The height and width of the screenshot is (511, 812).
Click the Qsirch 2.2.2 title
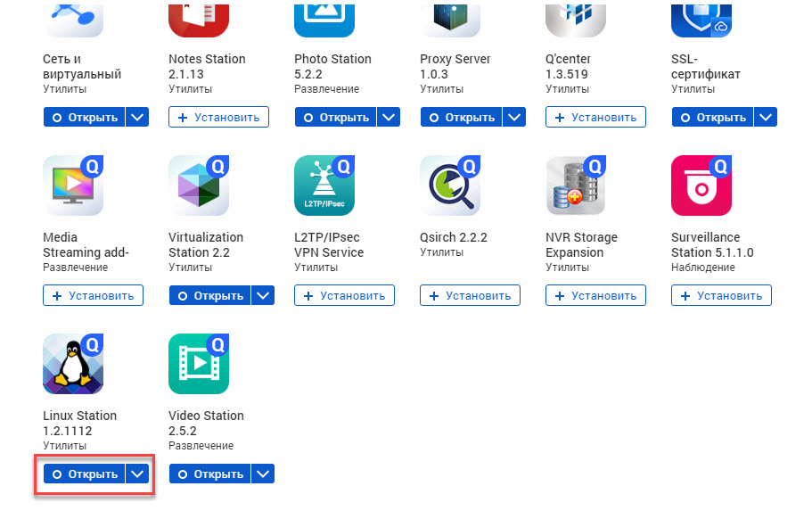[x=454, y=237]
